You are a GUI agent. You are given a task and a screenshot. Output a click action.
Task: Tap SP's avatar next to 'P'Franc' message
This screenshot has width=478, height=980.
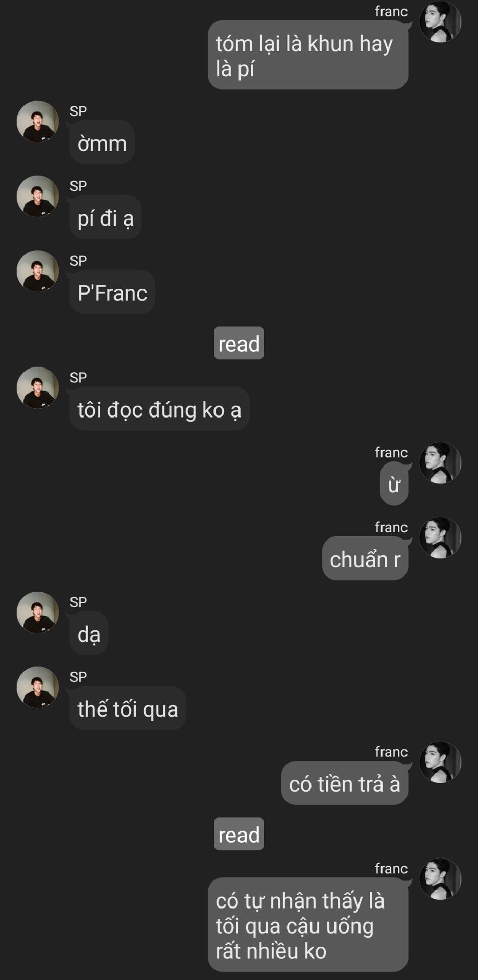(38, 271)
